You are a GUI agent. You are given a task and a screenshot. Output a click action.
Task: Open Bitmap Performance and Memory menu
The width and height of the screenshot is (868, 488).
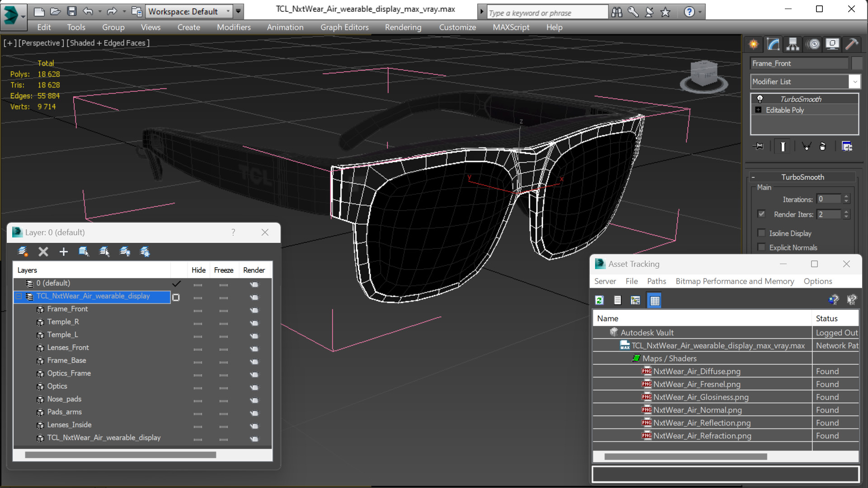tap(735, 281)
